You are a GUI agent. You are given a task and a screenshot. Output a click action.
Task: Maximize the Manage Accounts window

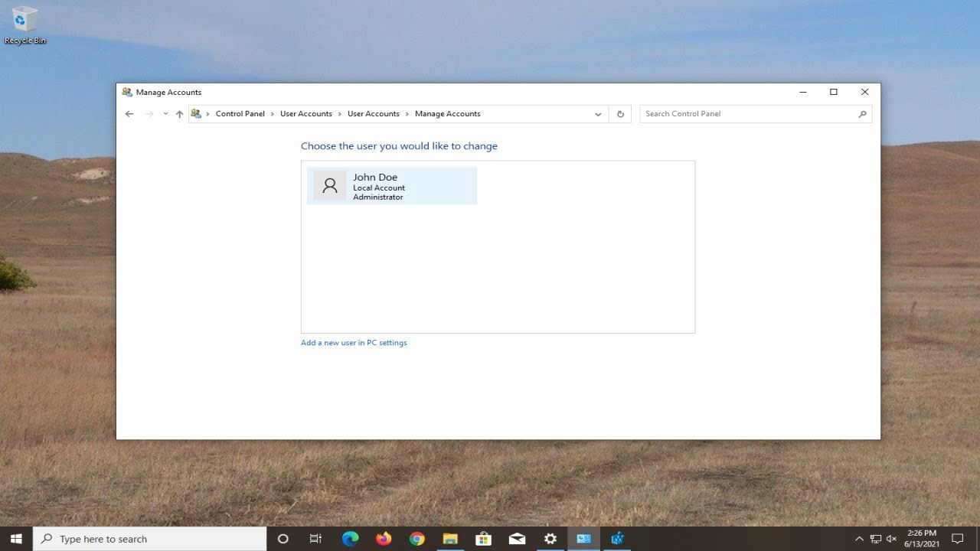click(834, 92)
